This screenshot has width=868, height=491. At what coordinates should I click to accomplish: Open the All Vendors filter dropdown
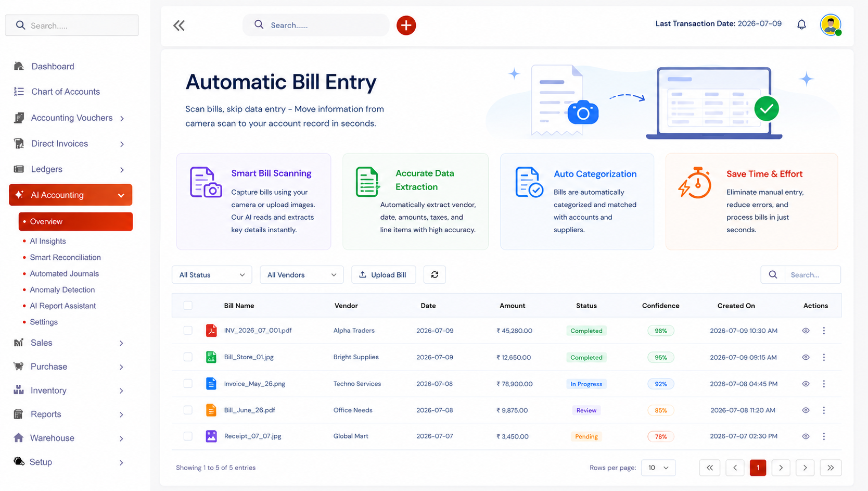[x=302, y=274]
